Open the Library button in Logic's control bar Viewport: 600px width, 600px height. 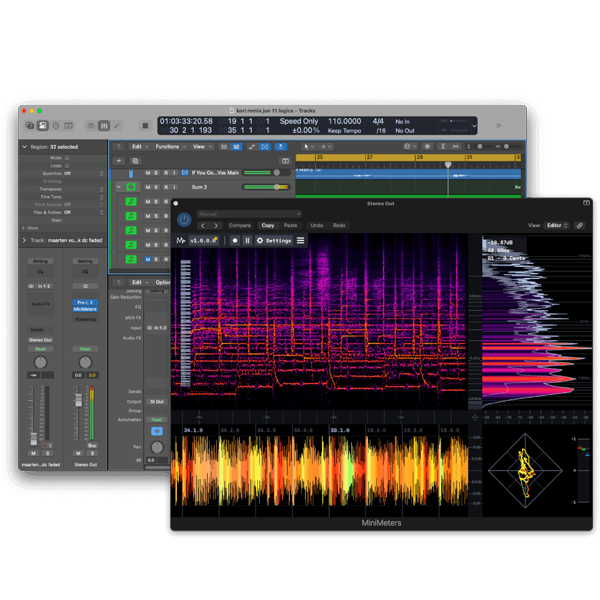(x=30, y=126)
